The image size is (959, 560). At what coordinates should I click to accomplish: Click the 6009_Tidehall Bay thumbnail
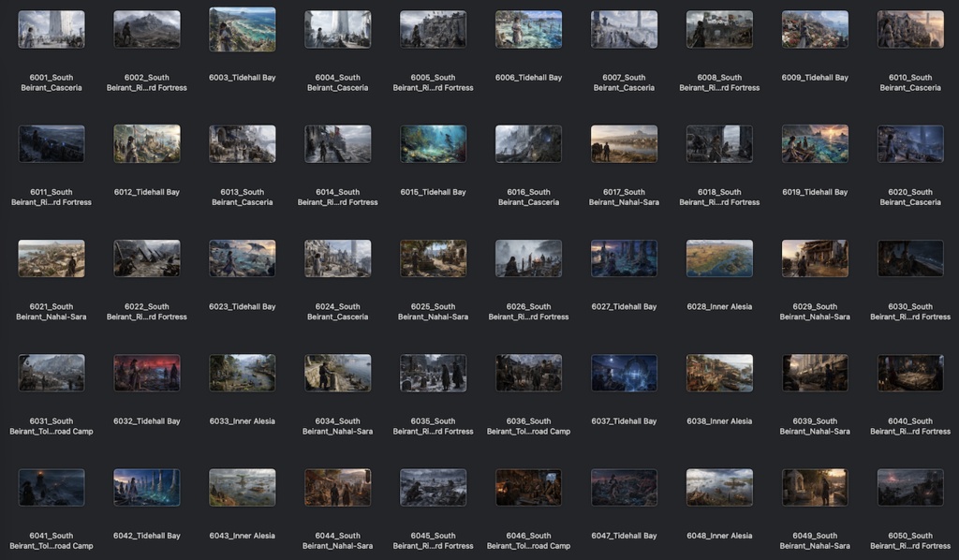point(815,29)
